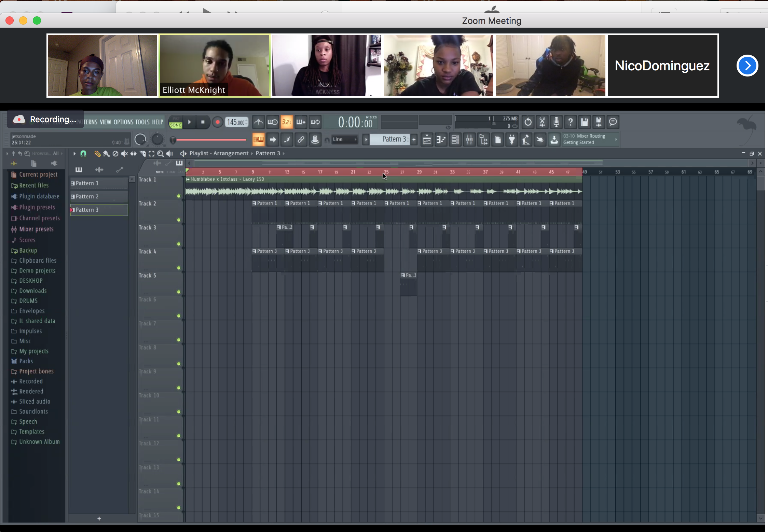The image size is (768, 532).
Task: Open the Mixer window icon
Action: pos(469,139)
